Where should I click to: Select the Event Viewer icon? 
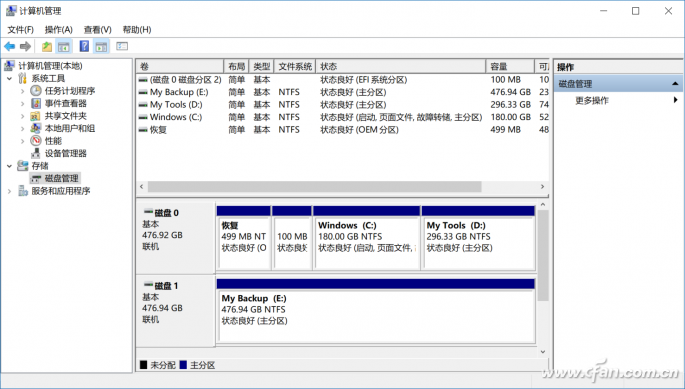(36, 103)
